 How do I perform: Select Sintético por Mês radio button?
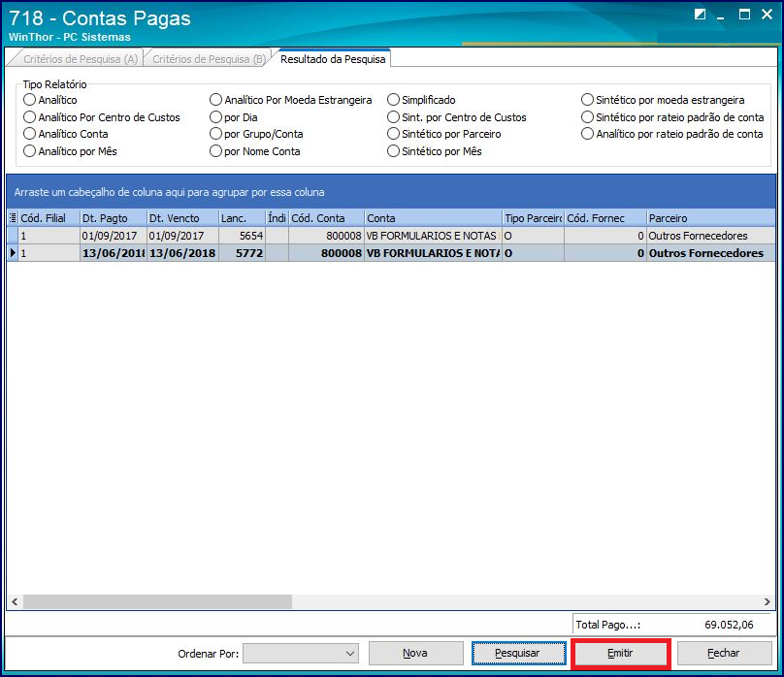[434, 151]
